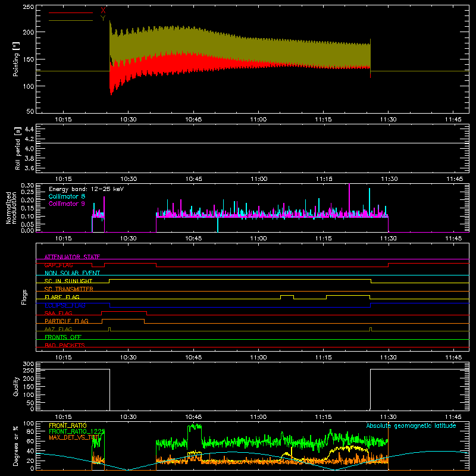Click ECLIPSE_FLAG label
The height and width of the screenshot is (476, 476).
[65, 305]
